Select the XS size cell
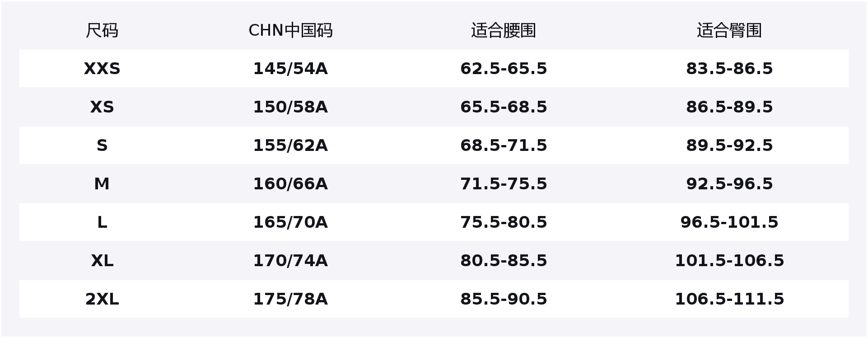The image size is (868, 338). [102, 107]
